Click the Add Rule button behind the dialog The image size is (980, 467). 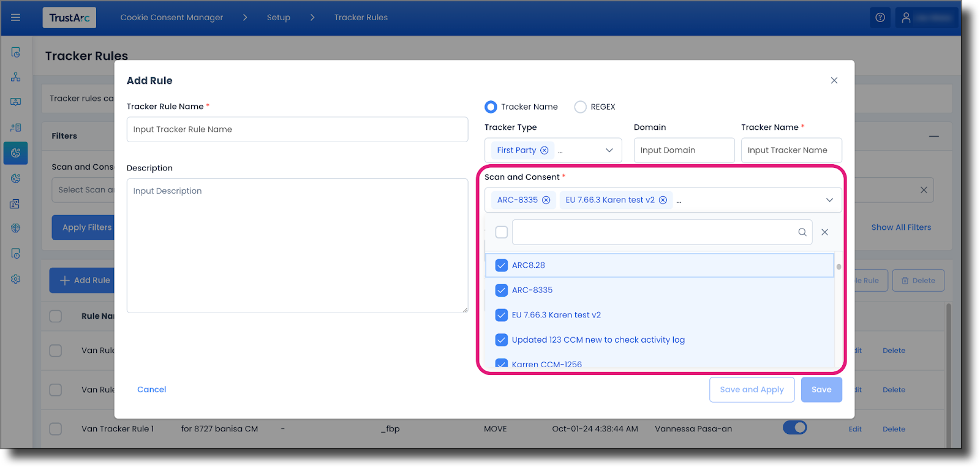click(82, 280)
